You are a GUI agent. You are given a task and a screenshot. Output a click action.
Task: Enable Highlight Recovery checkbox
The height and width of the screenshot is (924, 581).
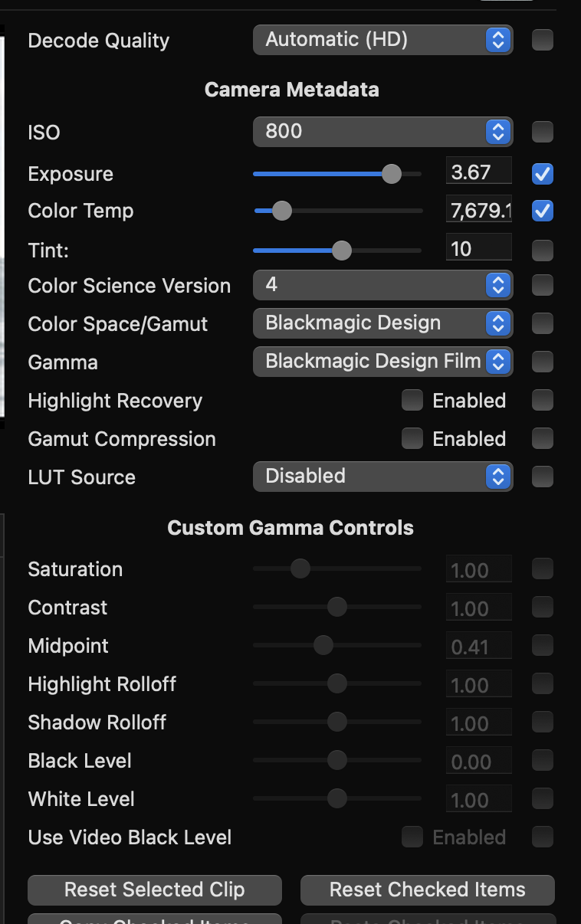click(412, 400)
